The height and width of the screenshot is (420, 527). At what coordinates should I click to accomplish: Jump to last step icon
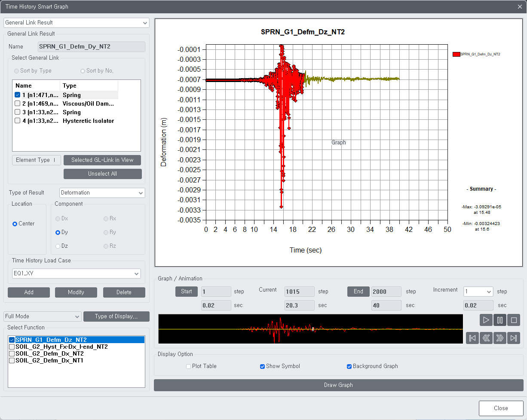click(x=514, y=338)
